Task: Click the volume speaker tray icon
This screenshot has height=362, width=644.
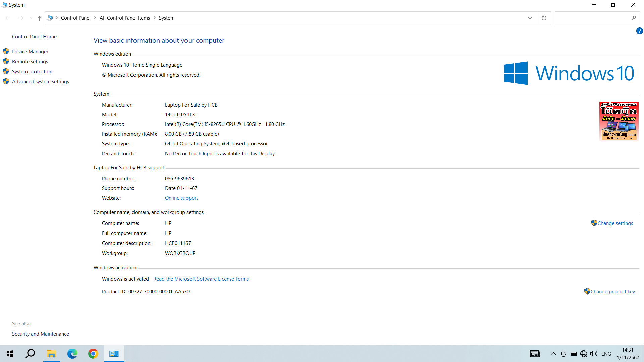Action: [x=593, y=354]
